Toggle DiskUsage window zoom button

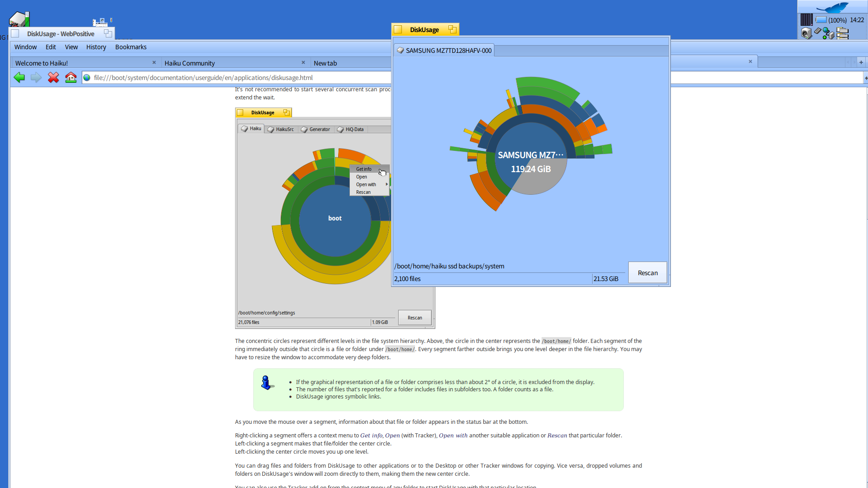(x=452, y=29)
